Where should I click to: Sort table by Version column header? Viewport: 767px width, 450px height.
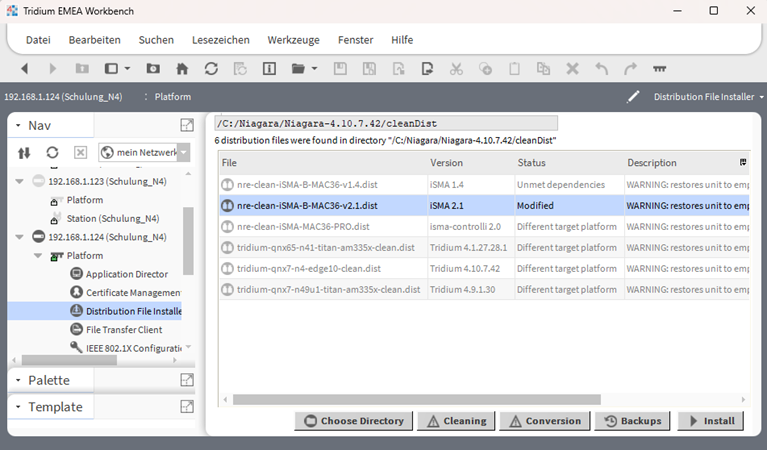coord(472,163)
